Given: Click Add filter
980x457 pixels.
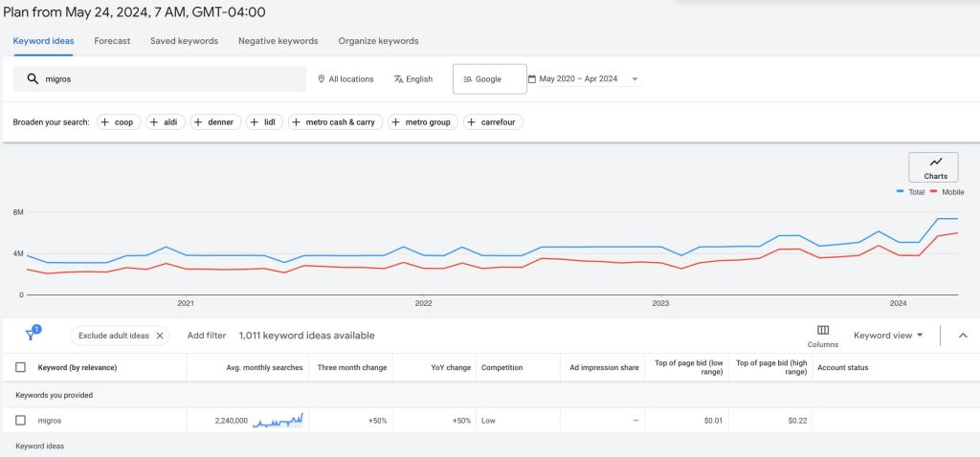Looking at the screenshot, I should pos(207,336).
